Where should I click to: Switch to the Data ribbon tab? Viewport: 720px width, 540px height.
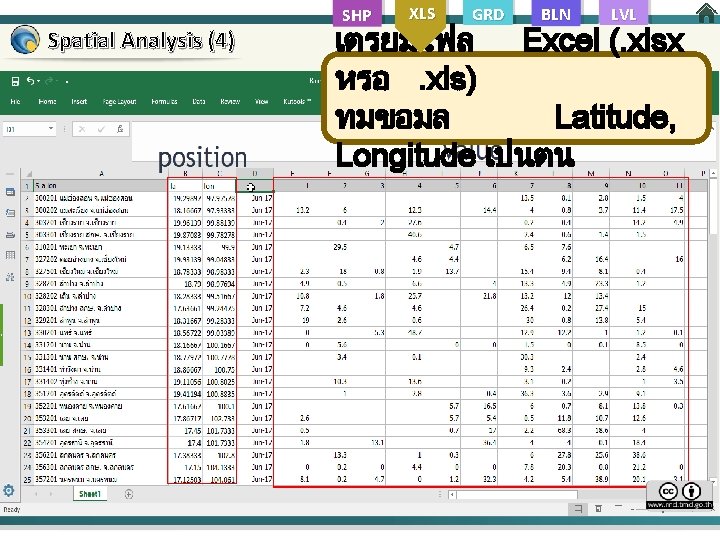198,101
